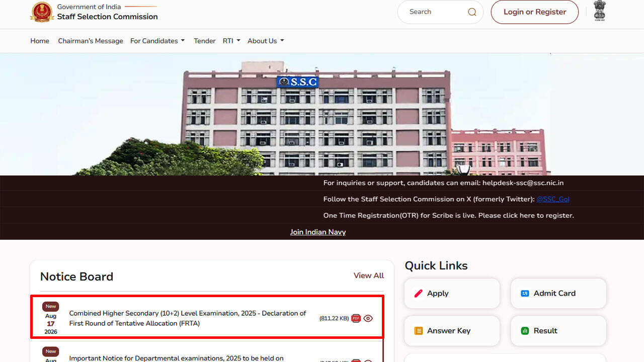Click the Quick Links heading
644x362 pixels.
pyautogui.click(x=436, y=265)
